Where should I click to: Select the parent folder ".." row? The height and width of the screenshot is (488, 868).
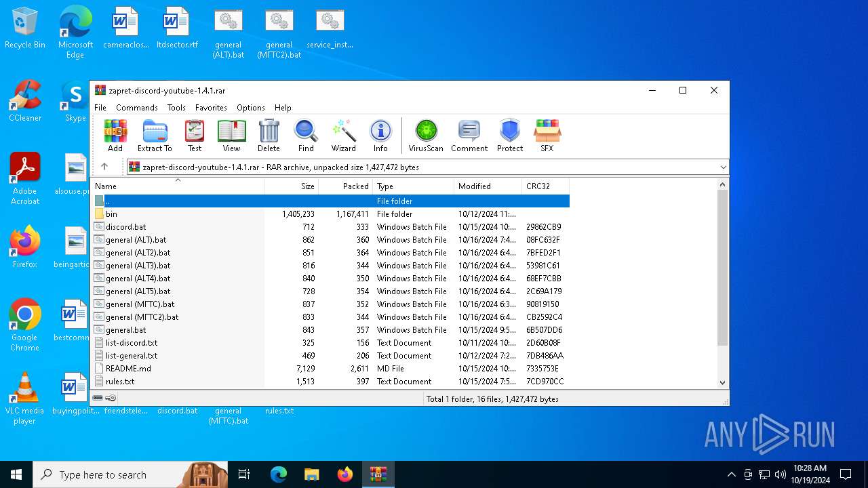click(330, 201)
